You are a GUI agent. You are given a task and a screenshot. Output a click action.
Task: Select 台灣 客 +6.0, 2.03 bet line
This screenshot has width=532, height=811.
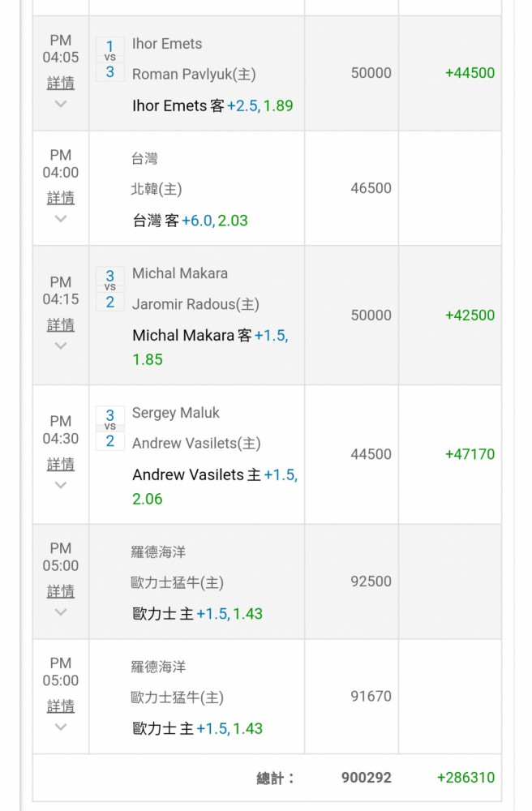[x=191, y=221]
